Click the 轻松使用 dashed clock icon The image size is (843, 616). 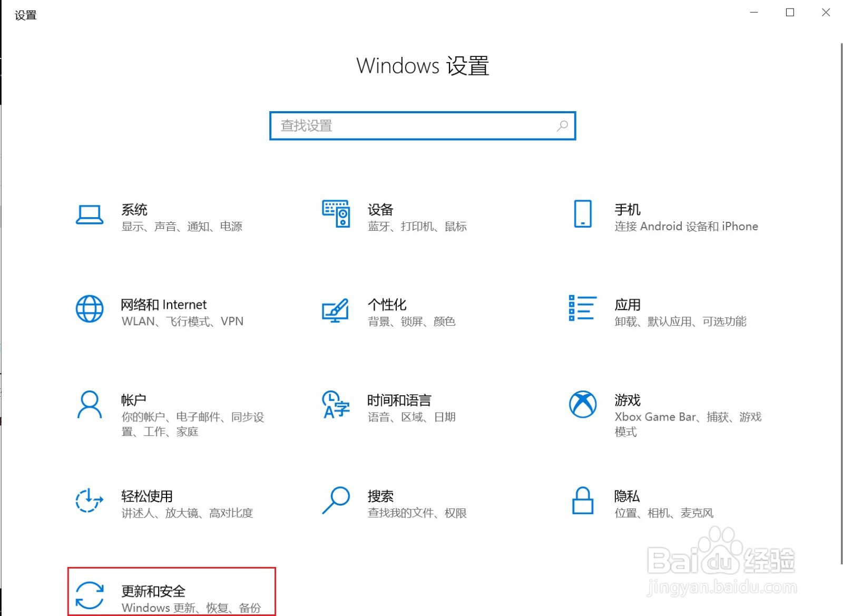coord(89,500)
